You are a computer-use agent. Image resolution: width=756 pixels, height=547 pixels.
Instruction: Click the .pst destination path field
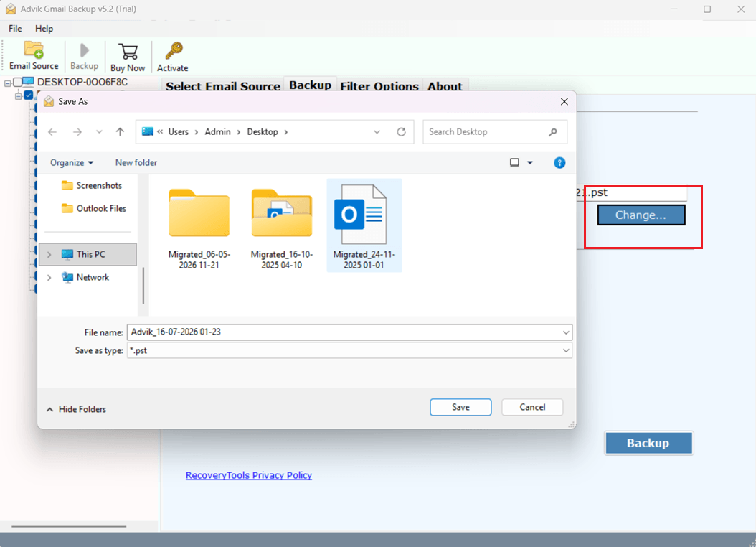[x=632, y=192]
